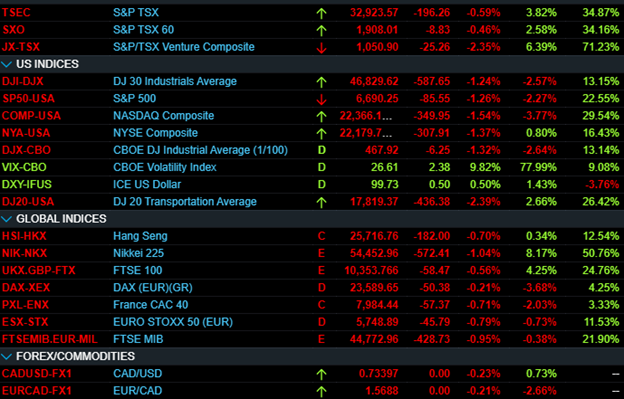Click the D indicator for DJX-CBO
This screenshot has width=624, height=399.
(x=322, y=150)
